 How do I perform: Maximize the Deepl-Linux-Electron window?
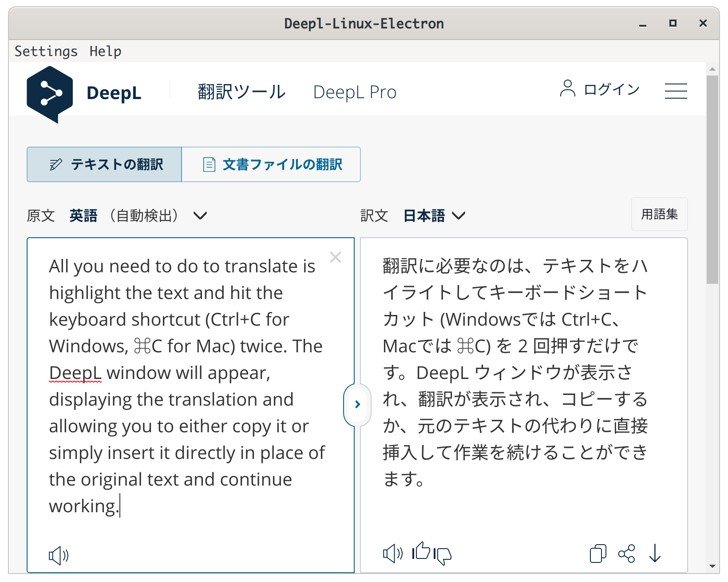(673, 24)
